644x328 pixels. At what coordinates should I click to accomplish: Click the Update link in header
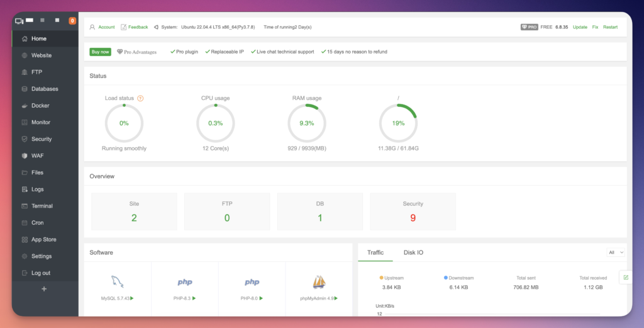coord(580,27)
